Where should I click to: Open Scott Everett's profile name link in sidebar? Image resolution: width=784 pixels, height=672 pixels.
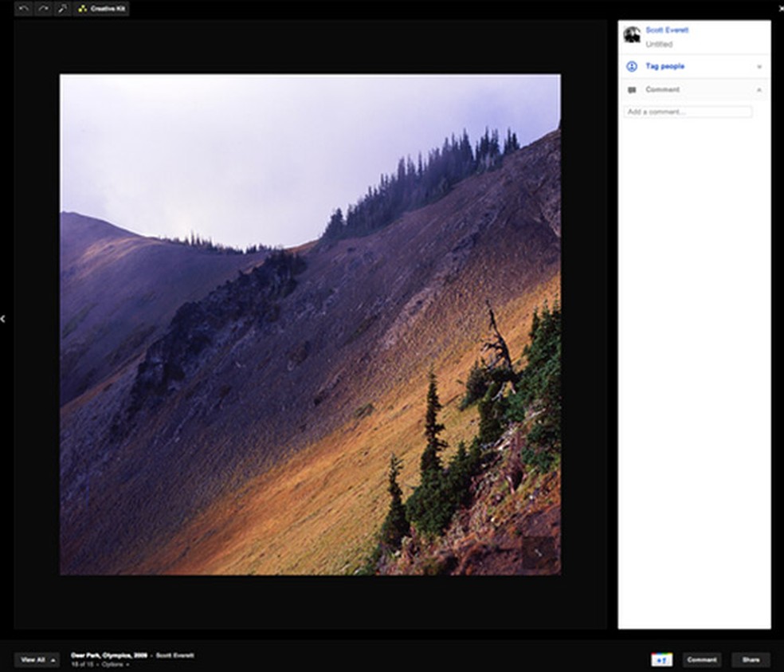[x=667, y=30]
